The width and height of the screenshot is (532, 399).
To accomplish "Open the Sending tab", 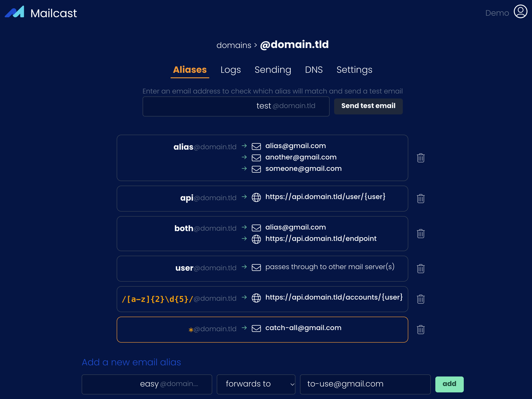I will pos(273,70).
